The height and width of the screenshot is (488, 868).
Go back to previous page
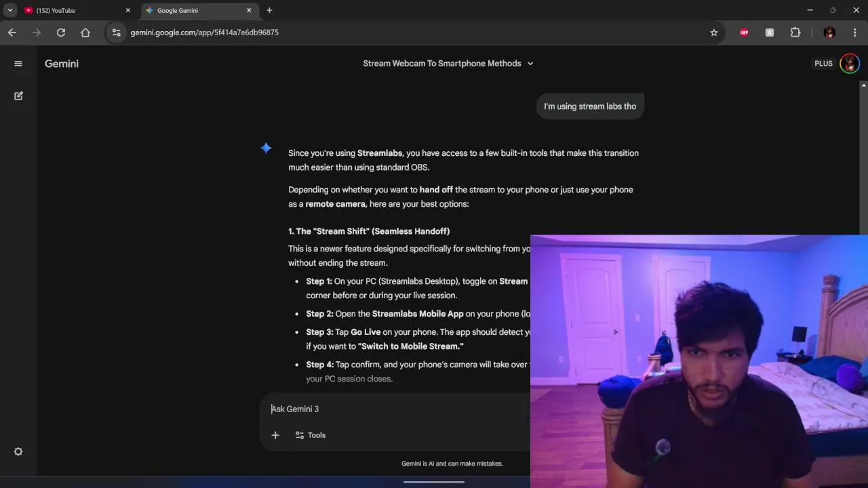pos(12,33)
